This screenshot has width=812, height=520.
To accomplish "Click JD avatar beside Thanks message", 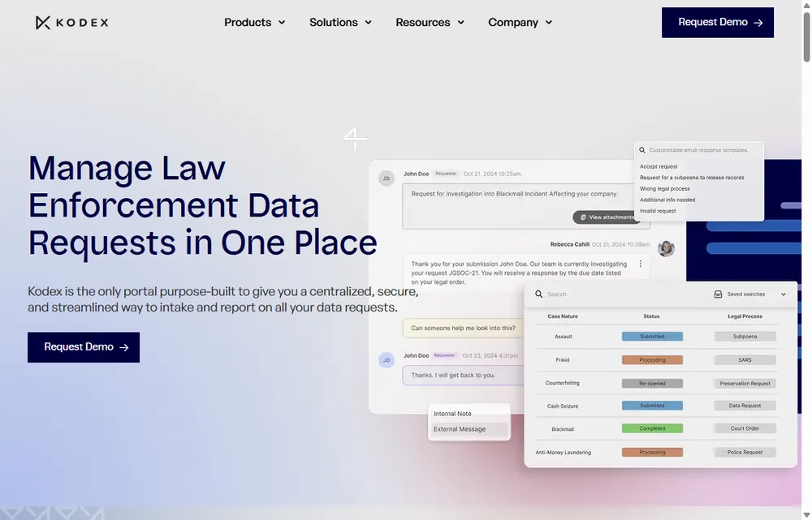I will pos(387,360).
